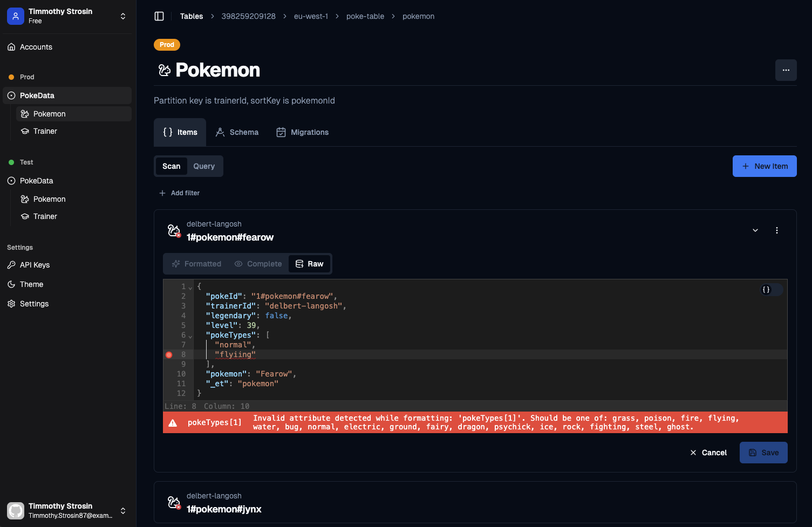812x527 pixels.
Task: Create a New Item
Action: pos(764,166)
